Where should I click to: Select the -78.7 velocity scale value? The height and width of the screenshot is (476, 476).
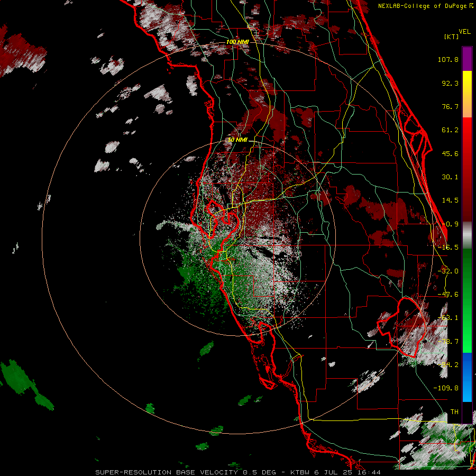(x=448, y=342)
